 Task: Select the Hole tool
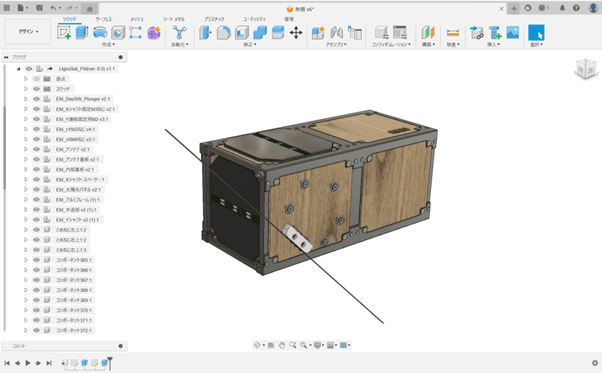click(x=118, y=33)
